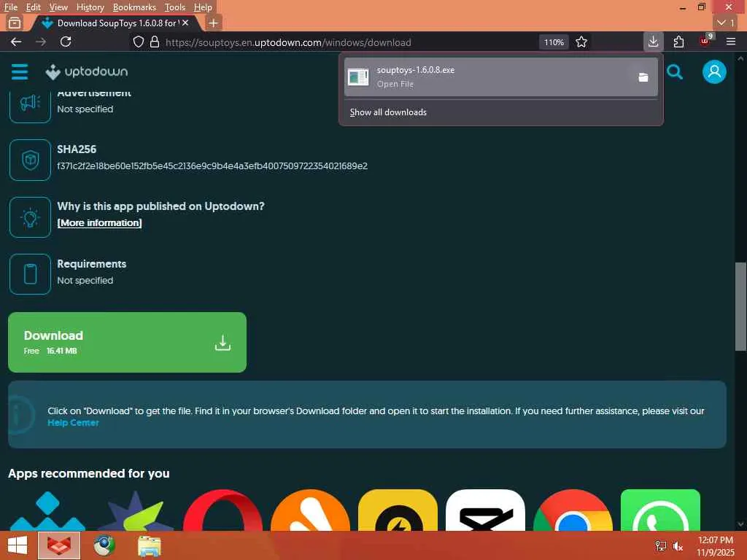Viewport: 747px width, 560px height.
Task: Show souptoys file in containing folder
Action: pos(643,77)
